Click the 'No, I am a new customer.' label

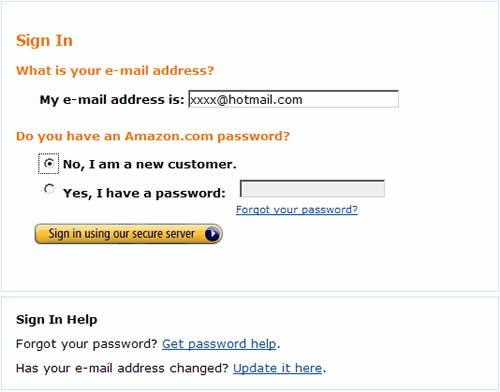point(150,164)
